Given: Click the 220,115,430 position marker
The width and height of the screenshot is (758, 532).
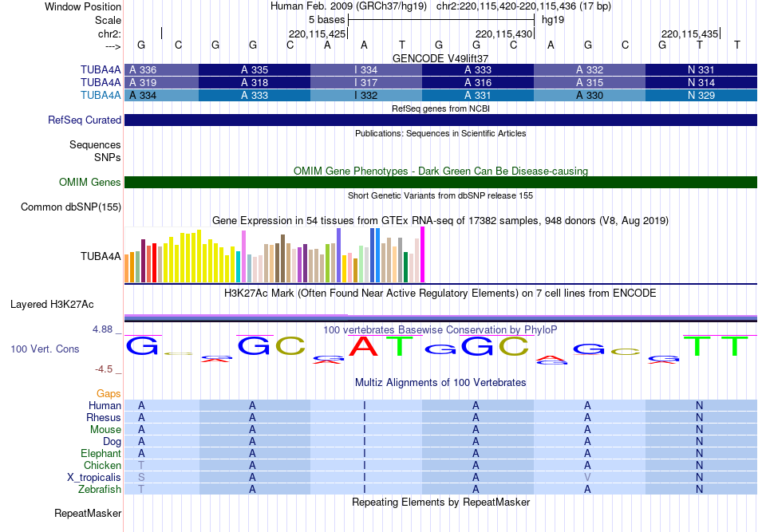Looking at the screenshot, I should click(x=504, y=33).
